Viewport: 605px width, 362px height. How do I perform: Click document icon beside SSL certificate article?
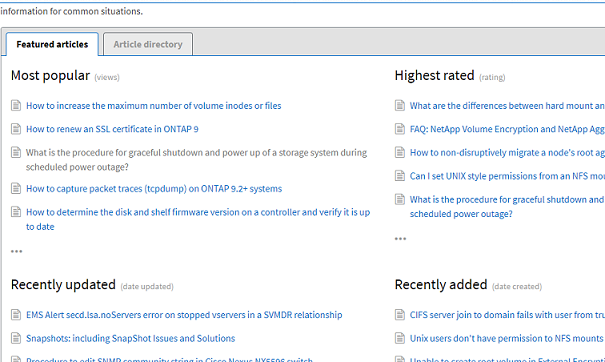point(16,129)
